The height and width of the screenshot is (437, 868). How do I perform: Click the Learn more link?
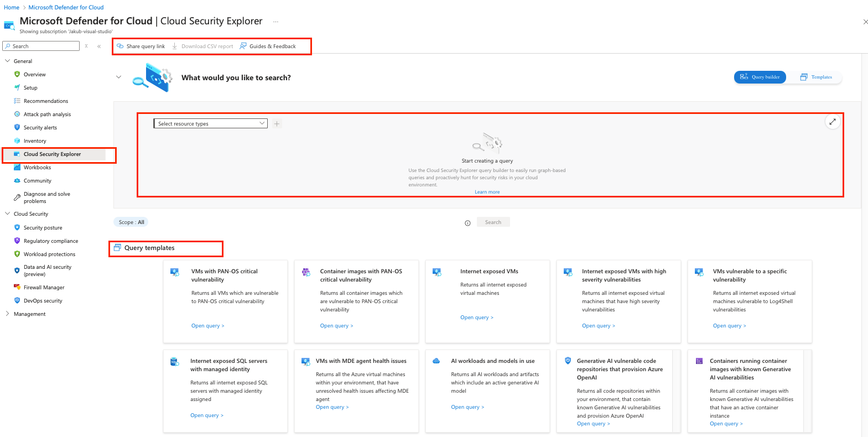click(x=487, y=192)
